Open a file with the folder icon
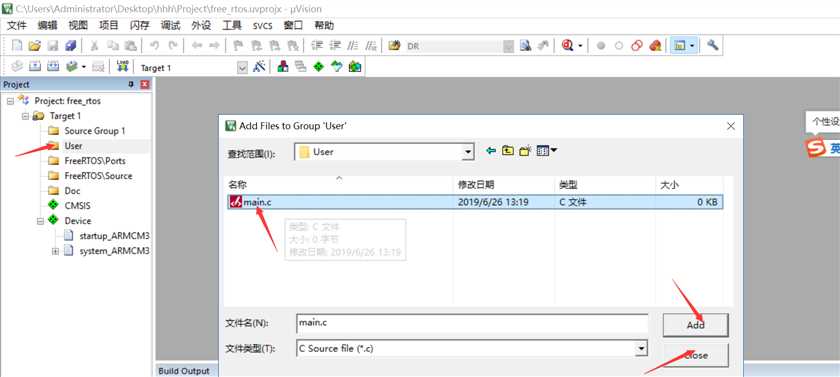 [35, 46]
